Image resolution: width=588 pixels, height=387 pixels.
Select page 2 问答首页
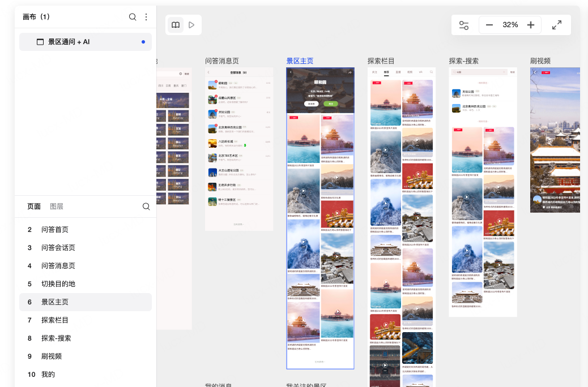click(x=86, y=230)
